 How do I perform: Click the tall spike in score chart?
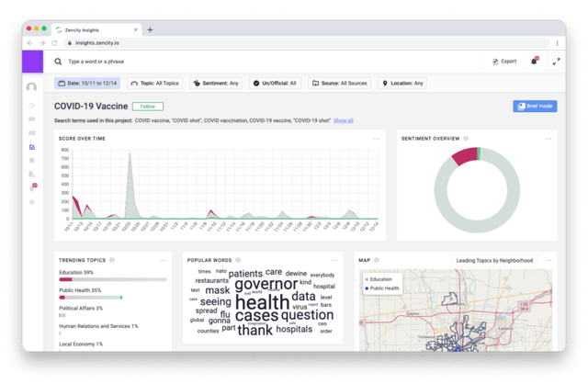coord(130,186)
